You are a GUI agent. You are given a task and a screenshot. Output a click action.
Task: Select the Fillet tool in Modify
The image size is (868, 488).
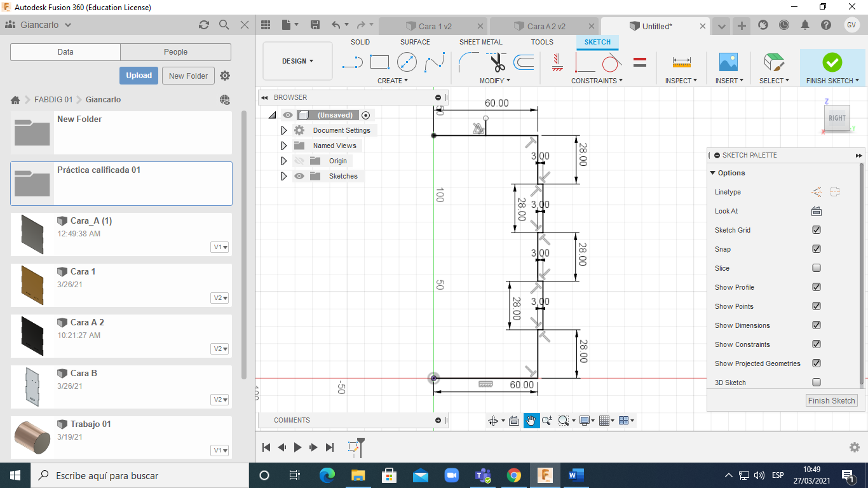tap(469, 62)
